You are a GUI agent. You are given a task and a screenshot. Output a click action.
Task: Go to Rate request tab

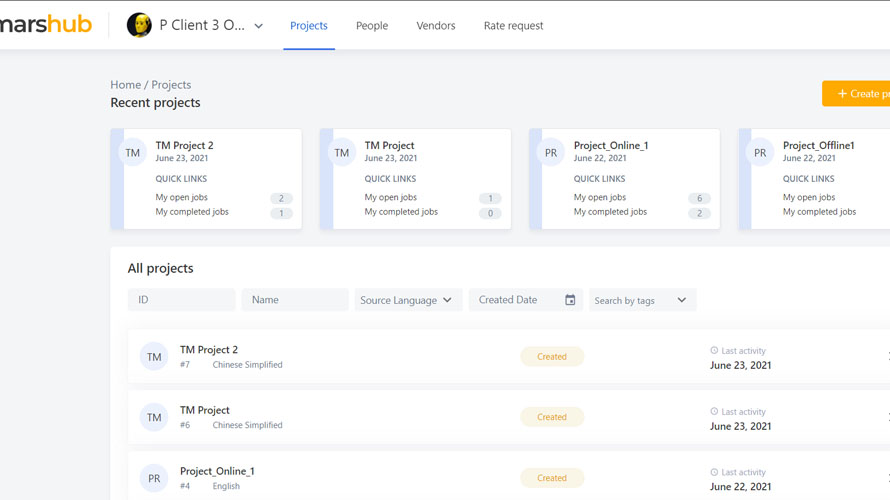[513, 26]
